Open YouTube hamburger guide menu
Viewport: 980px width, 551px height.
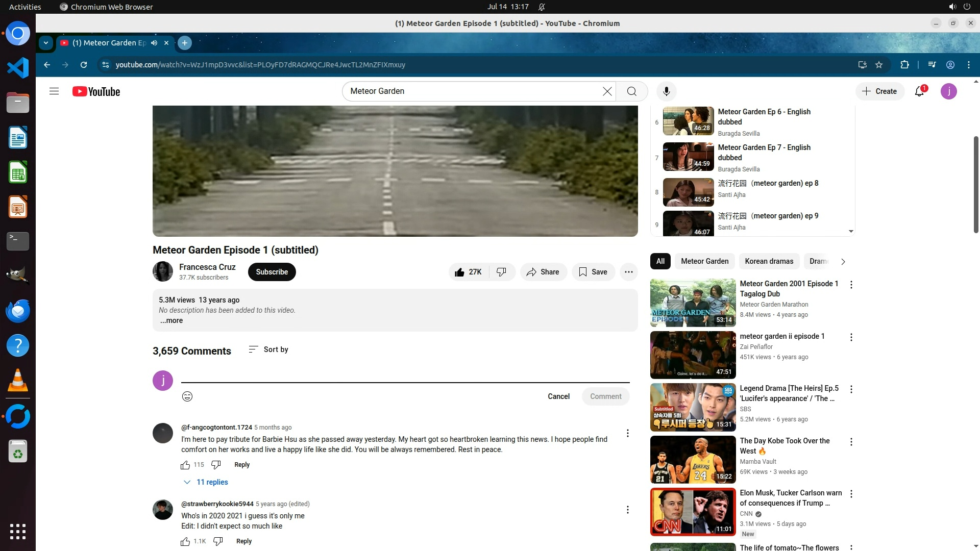54,91
